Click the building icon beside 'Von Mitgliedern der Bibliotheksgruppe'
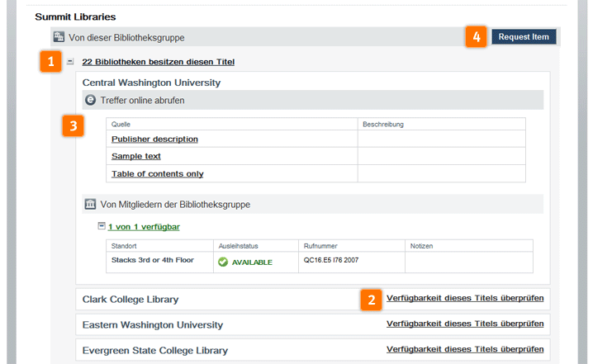This screenshot has width=593, height=364. [x=91, y=204]
